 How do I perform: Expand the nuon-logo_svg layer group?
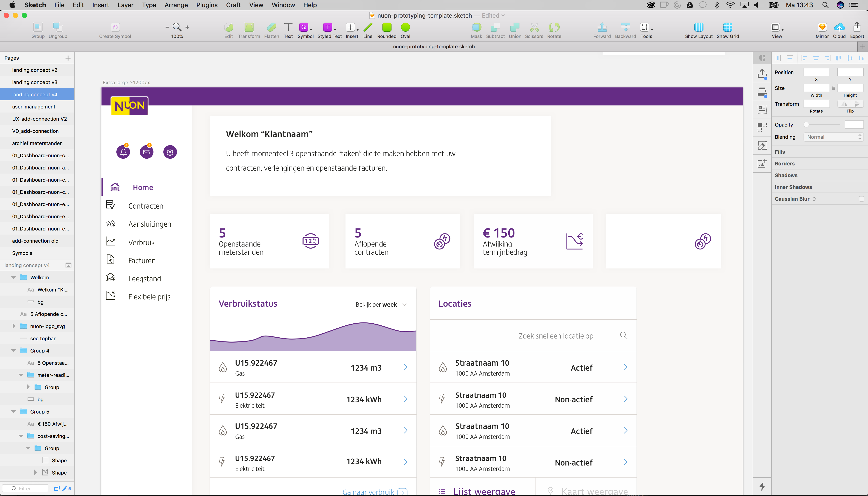click(x=14, y=326)
